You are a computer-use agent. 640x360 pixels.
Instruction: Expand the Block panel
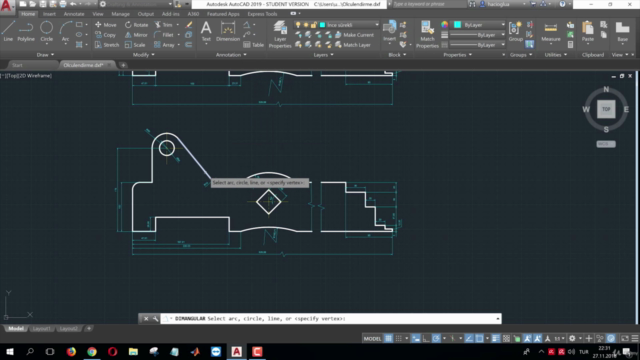pyautogui.click(x=397, y=55)
